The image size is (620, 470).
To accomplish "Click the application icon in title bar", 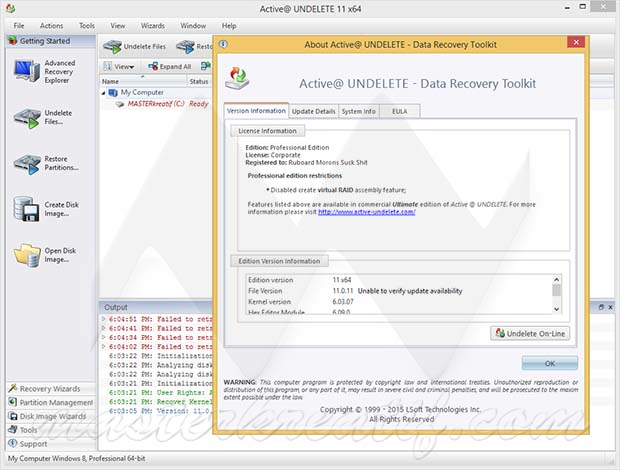I will [11, 8].
